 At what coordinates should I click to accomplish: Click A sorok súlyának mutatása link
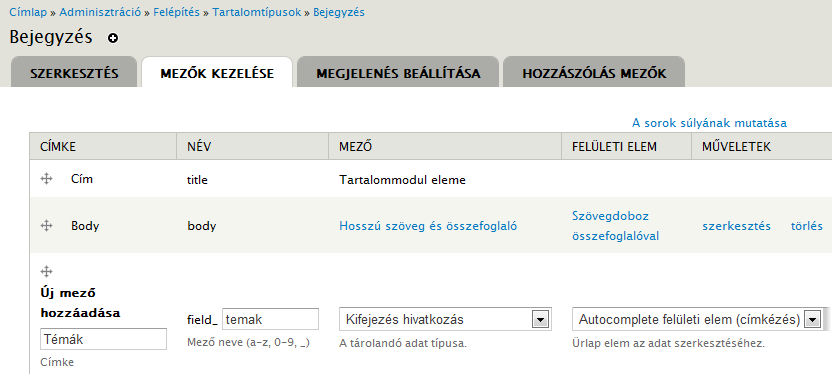(x=709, y=123)
